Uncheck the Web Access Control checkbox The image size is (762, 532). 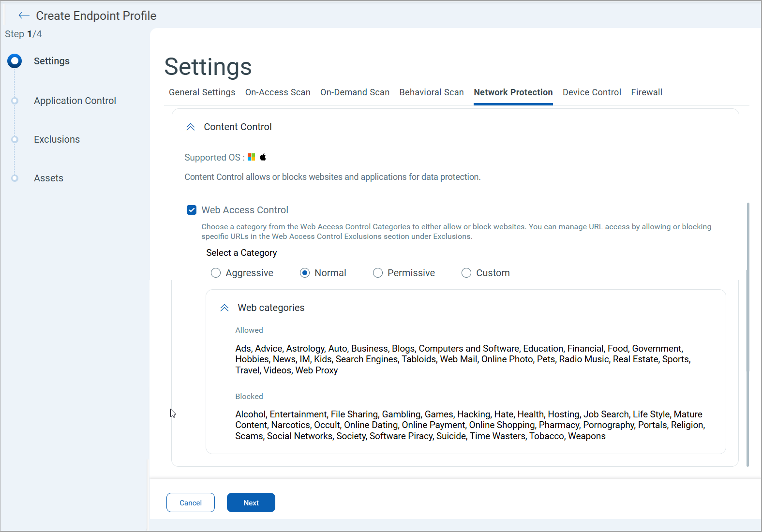[x=192, y=210]
